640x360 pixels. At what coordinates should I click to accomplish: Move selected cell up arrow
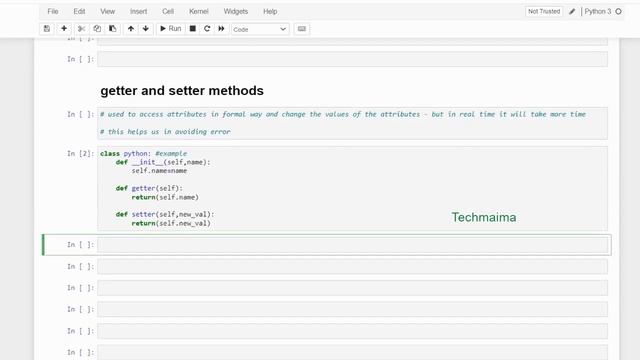131,29
